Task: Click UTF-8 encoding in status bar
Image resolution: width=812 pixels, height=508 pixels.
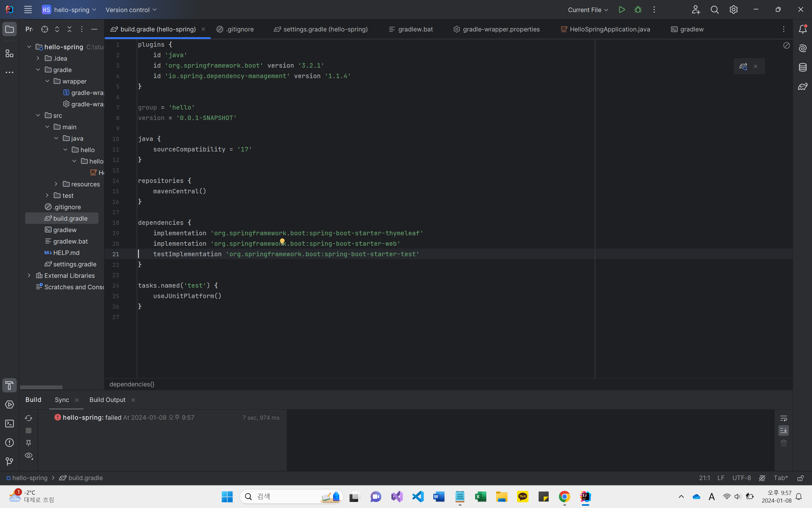Action: coord(742,478)
